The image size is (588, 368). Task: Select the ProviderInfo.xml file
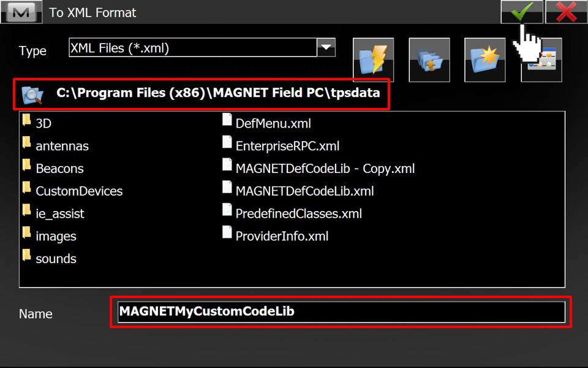coord(282,236)
